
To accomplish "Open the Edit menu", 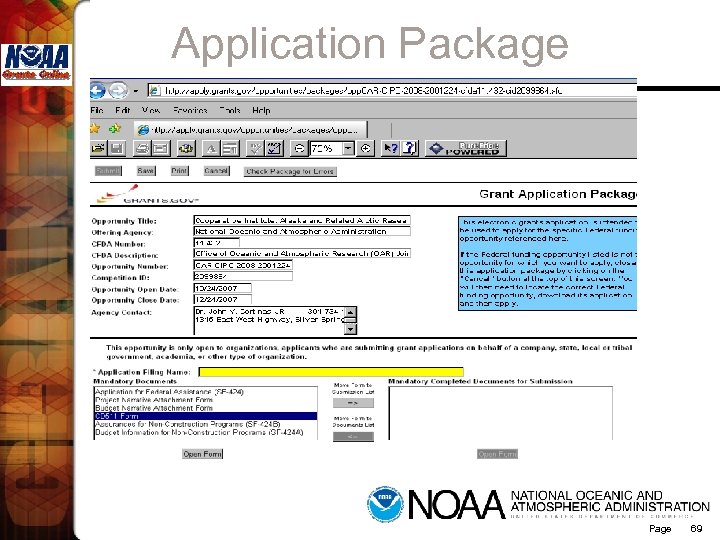I will tap(123, 110).
